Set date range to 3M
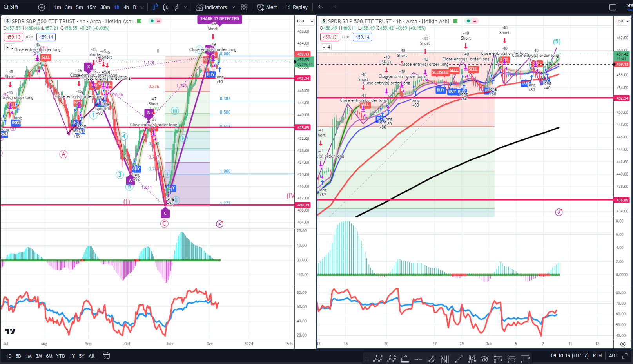 point(39,356)
